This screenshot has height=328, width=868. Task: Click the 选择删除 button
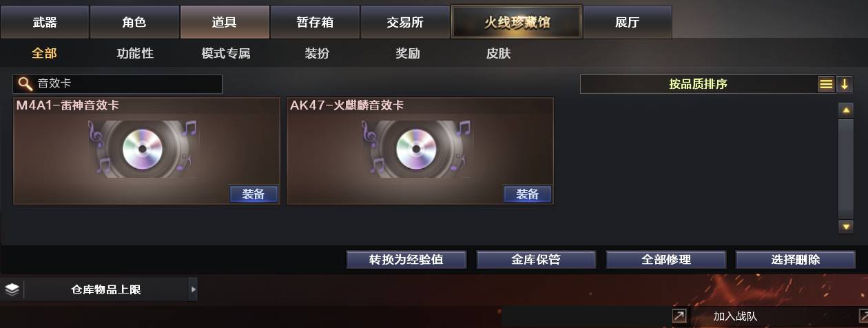point(796,260)
